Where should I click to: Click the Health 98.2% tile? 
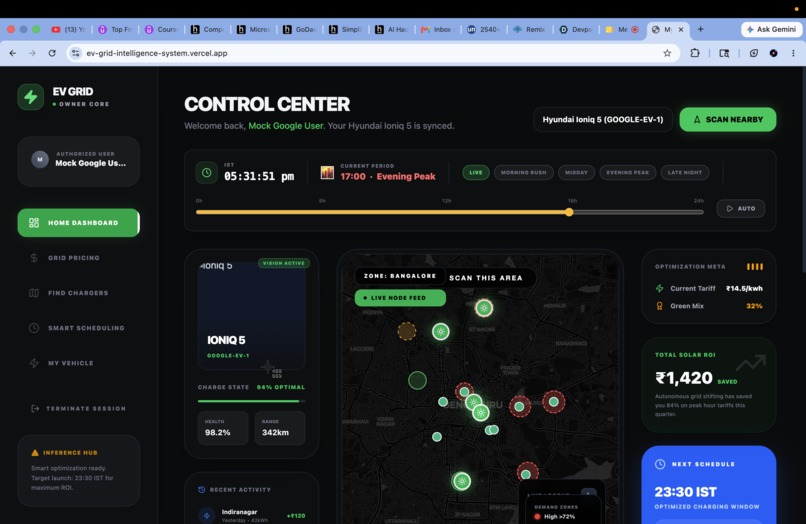point(223,427)
